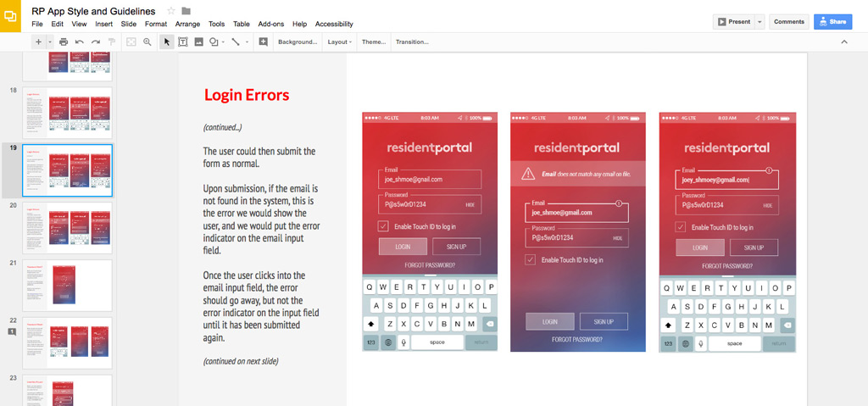Open the Insert menu

click(103, 24)
